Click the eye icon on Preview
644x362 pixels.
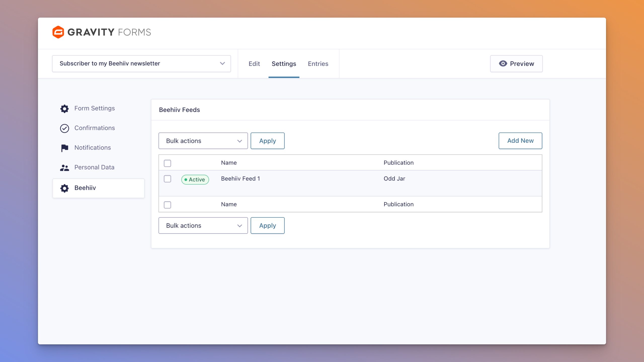coord(503,64)
